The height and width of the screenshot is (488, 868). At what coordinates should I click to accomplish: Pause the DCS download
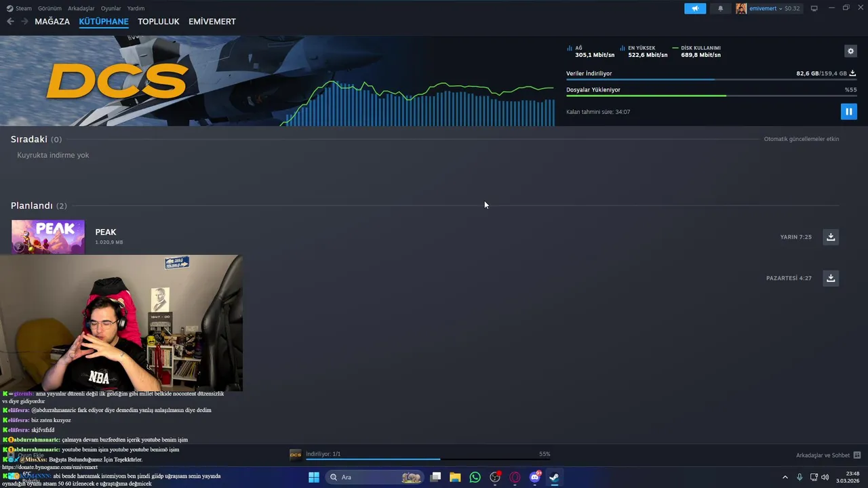(848, 112)
